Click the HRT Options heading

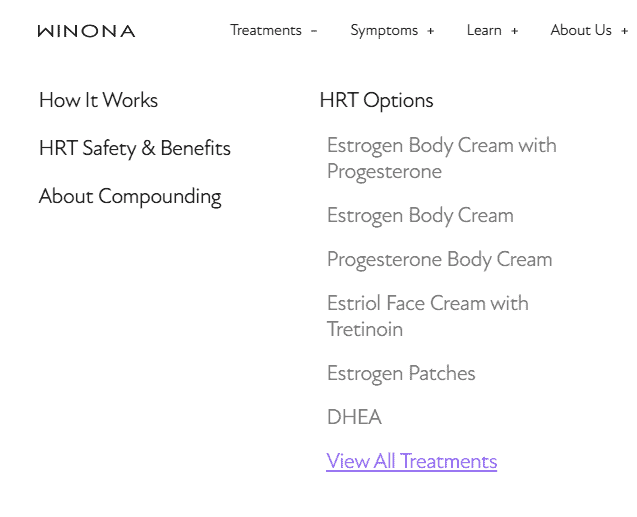coord(376,100)
